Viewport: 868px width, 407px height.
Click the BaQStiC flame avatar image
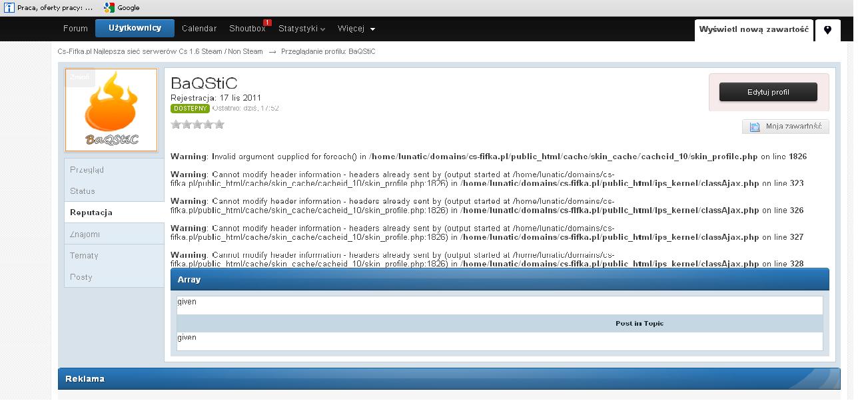111,109
